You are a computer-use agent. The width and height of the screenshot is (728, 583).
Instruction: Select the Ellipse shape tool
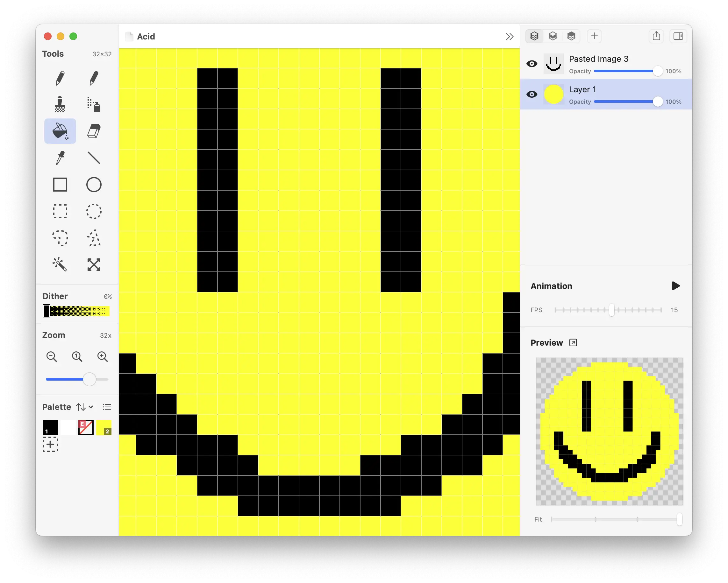tap(94, 185)
